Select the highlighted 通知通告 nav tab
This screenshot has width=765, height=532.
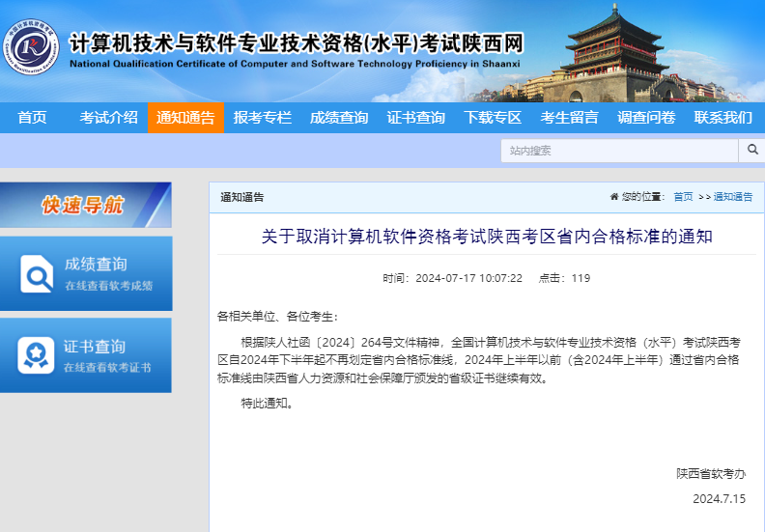[x=185, y=118]
